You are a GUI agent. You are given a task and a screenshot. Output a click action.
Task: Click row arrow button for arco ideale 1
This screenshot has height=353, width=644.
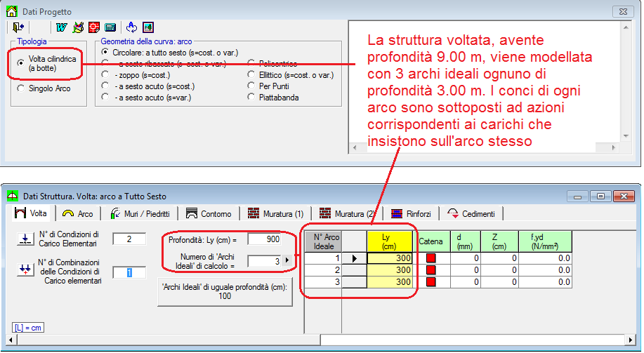[x=354, y=258]
